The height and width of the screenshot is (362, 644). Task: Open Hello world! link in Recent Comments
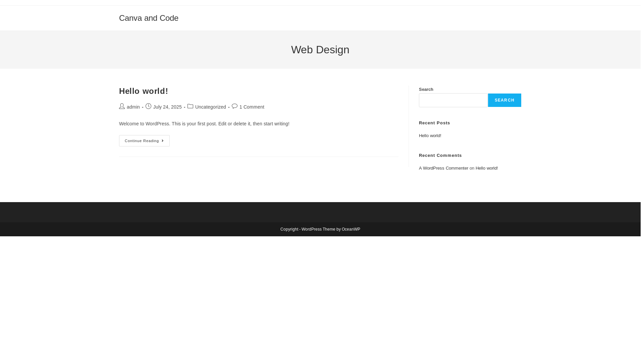486,168
